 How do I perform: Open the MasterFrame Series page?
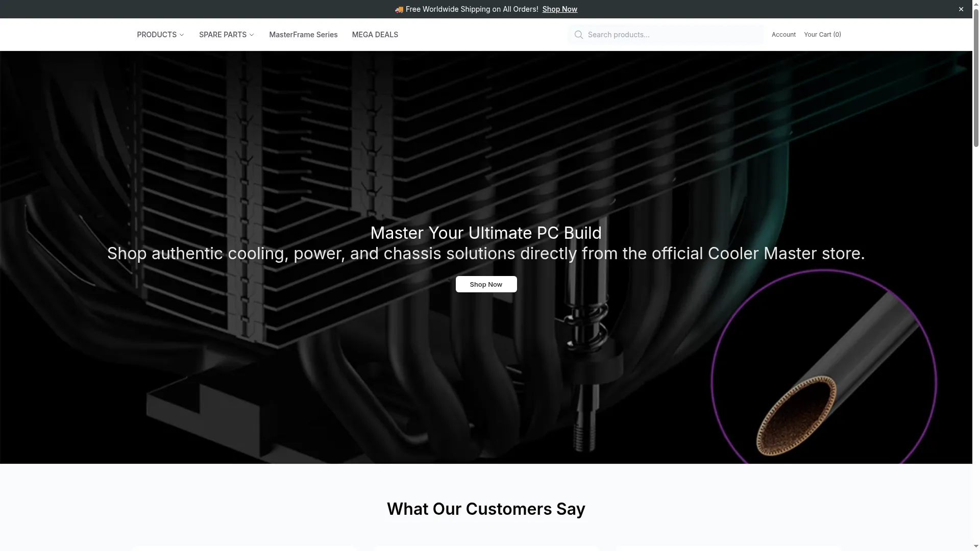[x=303, y=35]
